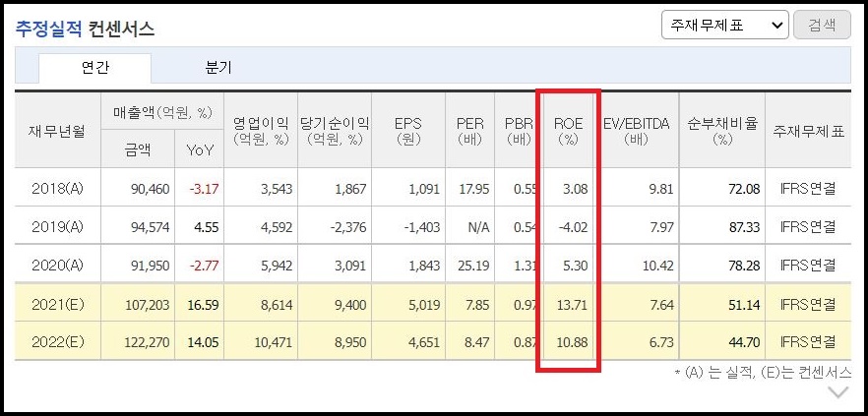Click net income value 3,091

coord(350,266)
